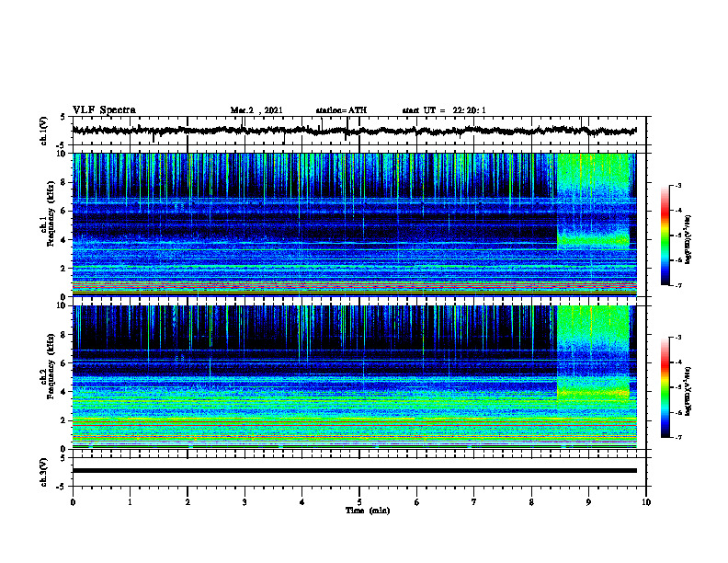
Task: Click the "3" tick label on Time axis
Action: pyautogui.click(x=245, y=502)
